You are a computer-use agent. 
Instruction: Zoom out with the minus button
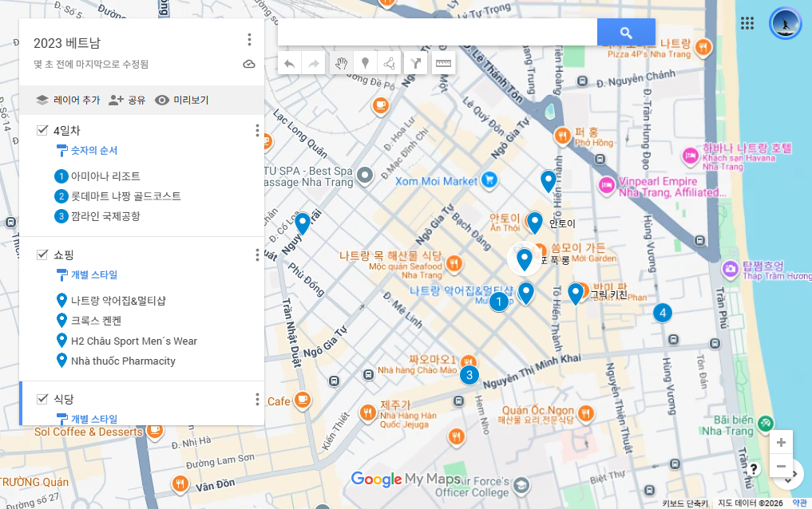tap(781, 466)
